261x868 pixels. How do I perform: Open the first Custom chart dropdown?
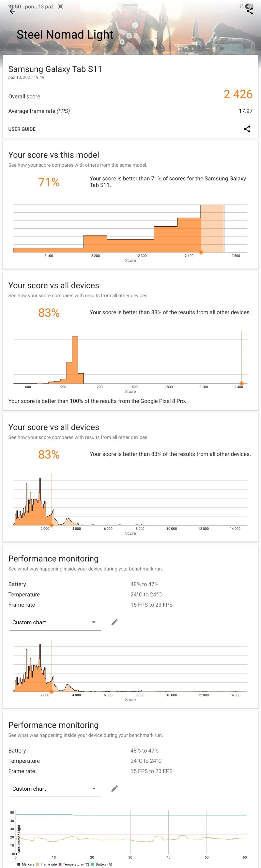(x=54, y=622)
